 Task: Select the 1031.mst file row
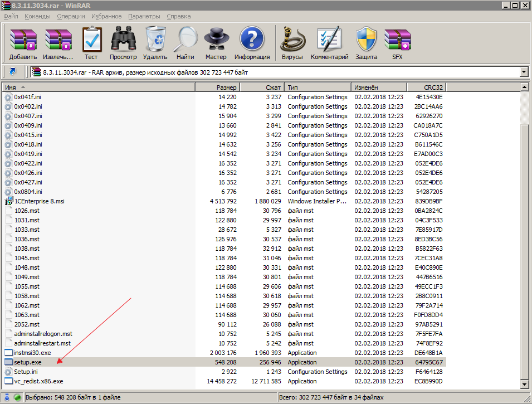coord(224,220)
